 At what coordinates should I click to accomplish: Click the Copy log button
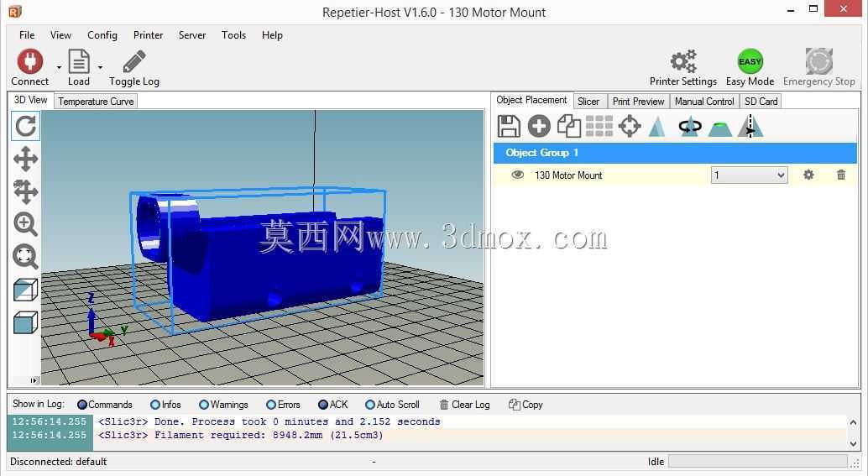[x=526, y=405]
